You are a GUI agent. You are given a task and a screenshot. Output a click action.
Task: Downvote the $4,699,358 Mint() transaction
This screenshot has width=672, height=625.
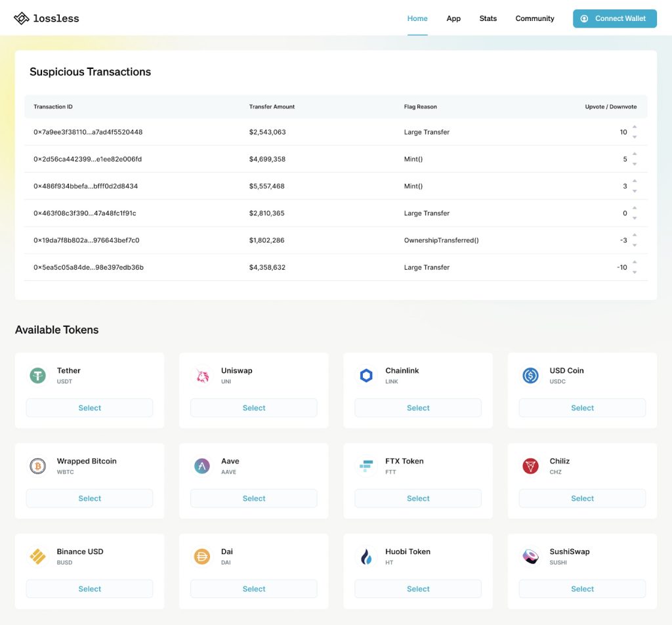point(635,164)
